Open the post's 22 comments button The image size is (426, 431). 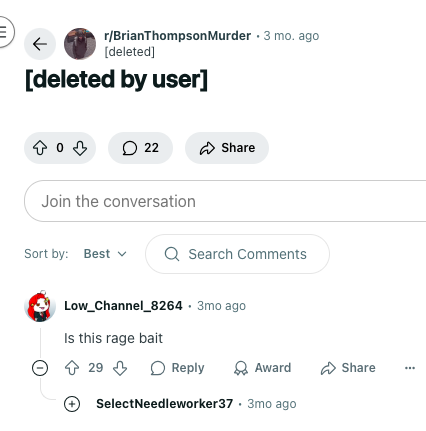point(140,148)
